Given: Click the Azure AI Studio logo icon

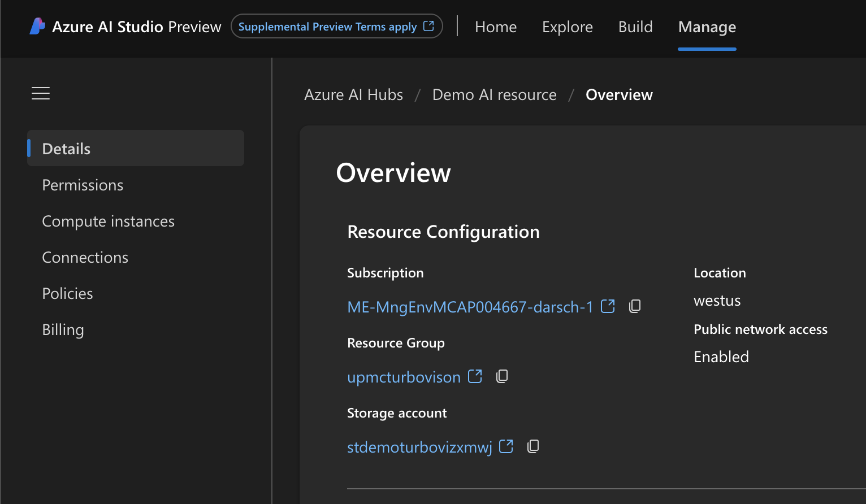Looking at the screenshot, I should [37, 27].
